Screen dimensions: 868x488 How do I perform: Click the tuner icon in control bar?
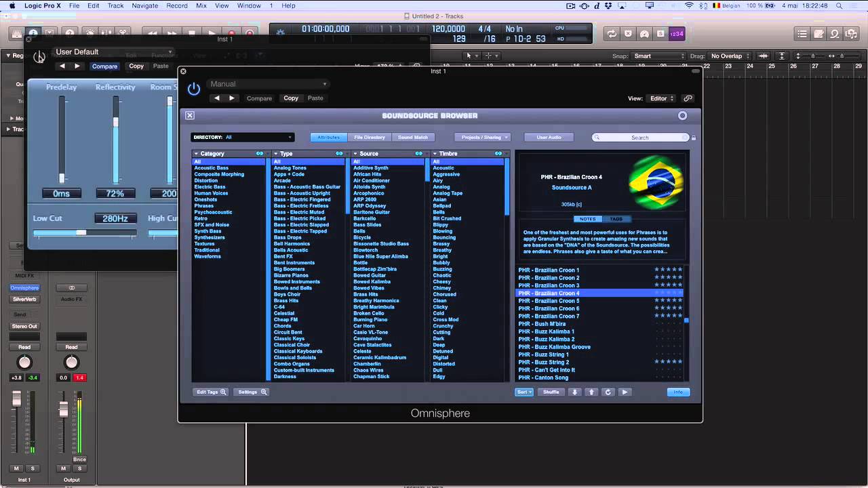[644, 34]
